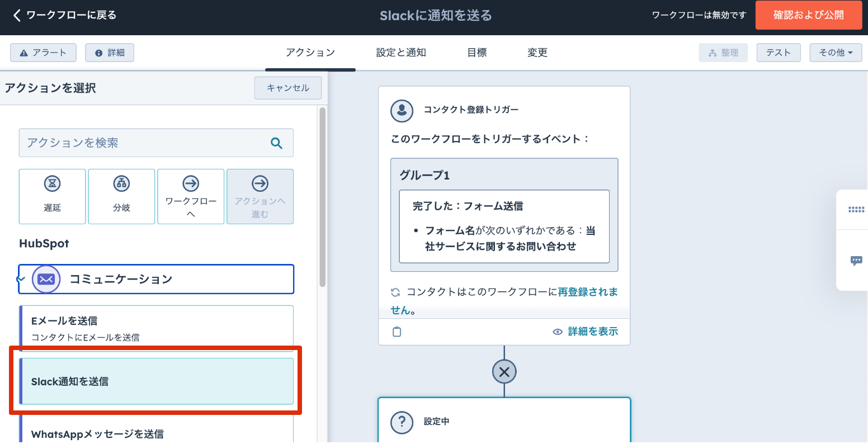Open the chat bubble icon on right edge
868x444 pixels.
[856, 261]
